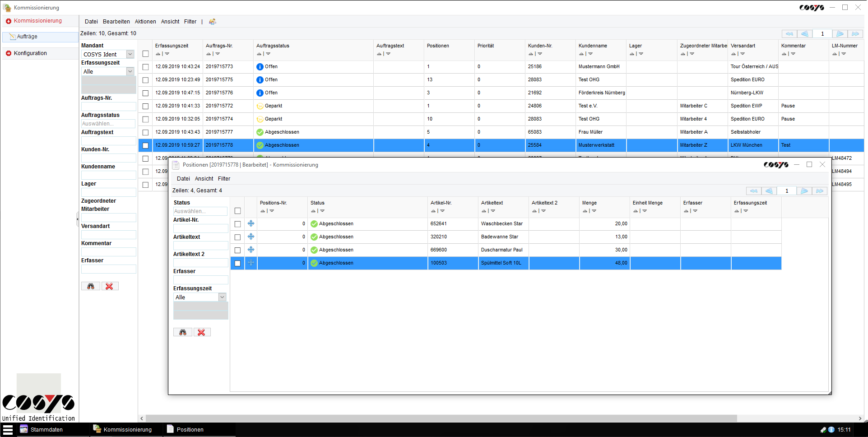Screen dimensions: 868x437
Task: Go to next page using the arrow icon
Action: click(x=840, y=33)
